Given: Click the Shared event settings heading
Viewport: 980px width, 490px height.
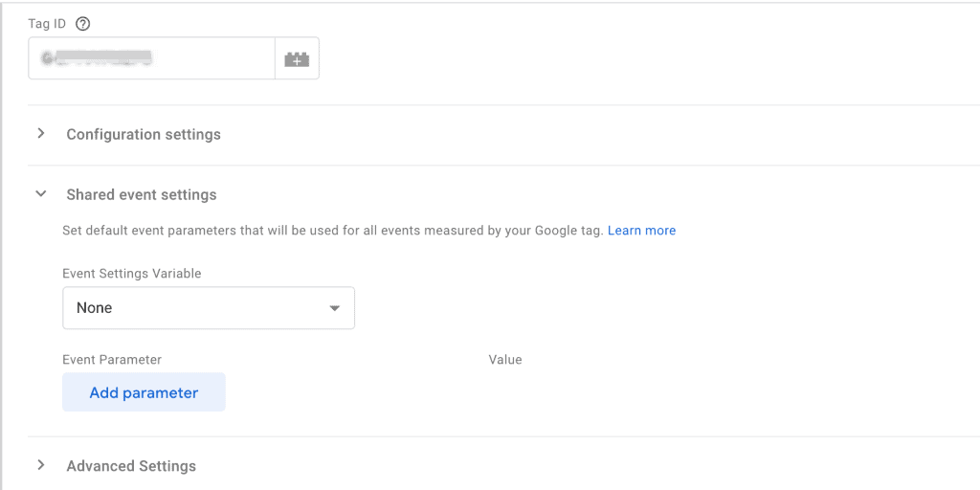Looking at the screenshot, I should (x=142, y=195).
